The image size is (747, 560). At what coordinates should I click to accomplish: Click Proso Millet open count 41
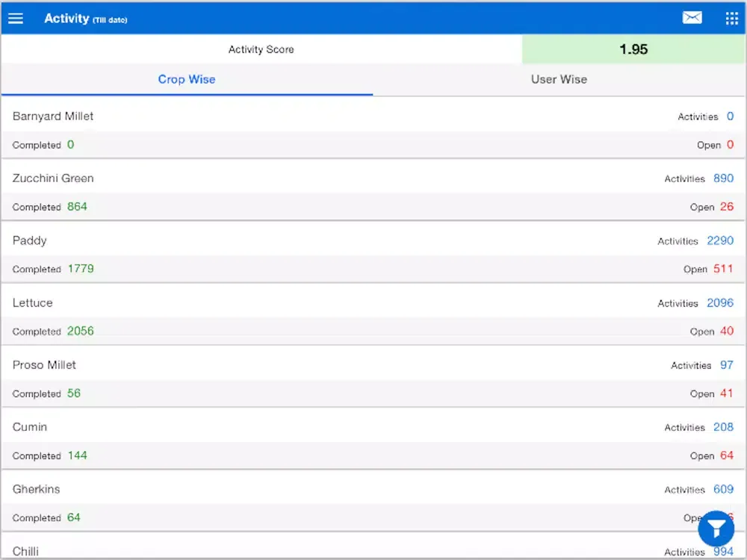click(727, 393)
